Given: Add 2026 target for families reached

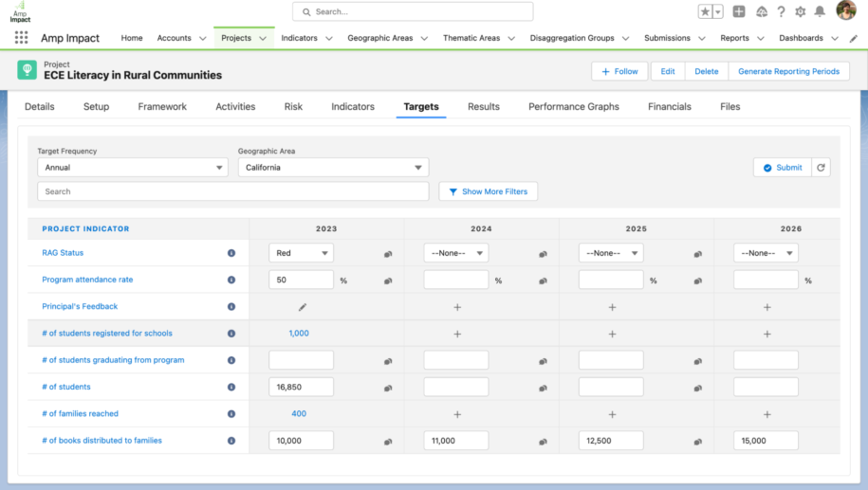Looking at the screenshot, I should [x=767, y=414].
